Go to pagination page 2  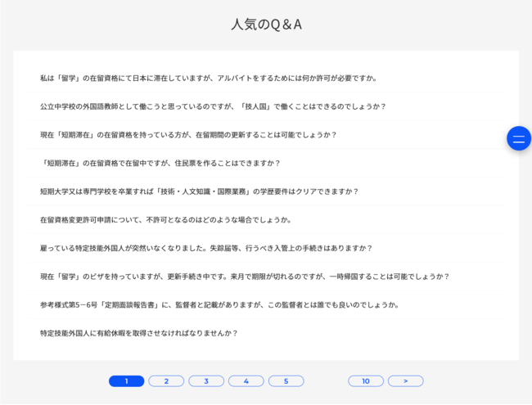coord(166,381)
